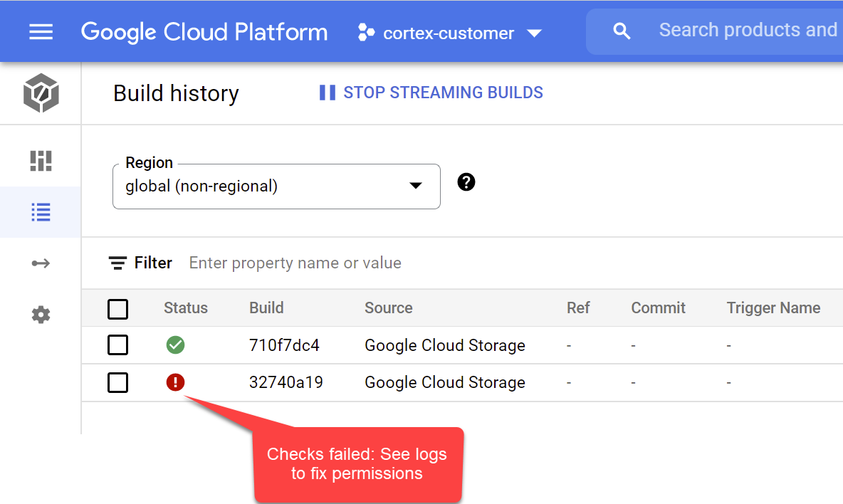The image size is (843, 504).
Task: Click the pause icon by Stop Streaming Builds
Action: click(x=327, y=93)
